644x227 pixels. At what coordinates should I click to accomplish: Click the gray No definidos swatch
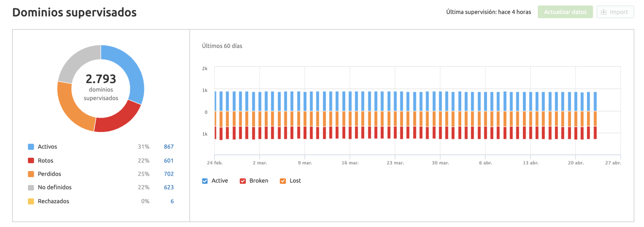[31, 188]
